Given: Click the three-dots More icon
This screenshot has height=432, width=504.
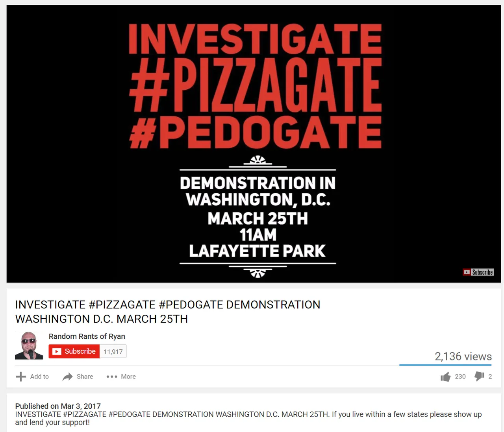Looking at the screenshot, I should tap(112, 377).
